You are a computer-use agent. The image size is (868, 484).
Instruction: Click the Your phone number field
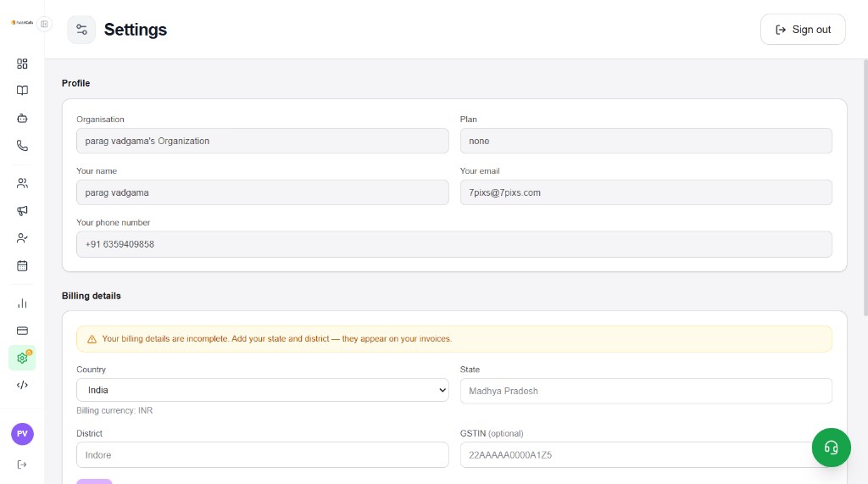[x=454, y=244]
